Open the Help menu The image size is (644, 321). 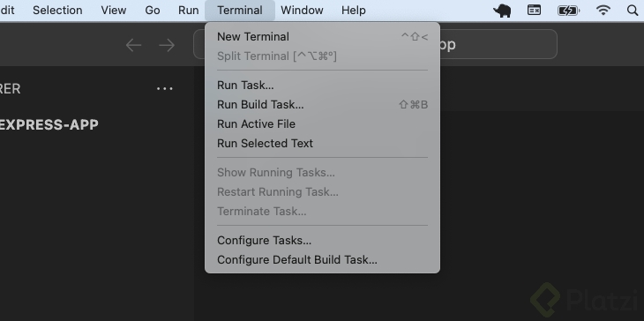coord(354,11)
